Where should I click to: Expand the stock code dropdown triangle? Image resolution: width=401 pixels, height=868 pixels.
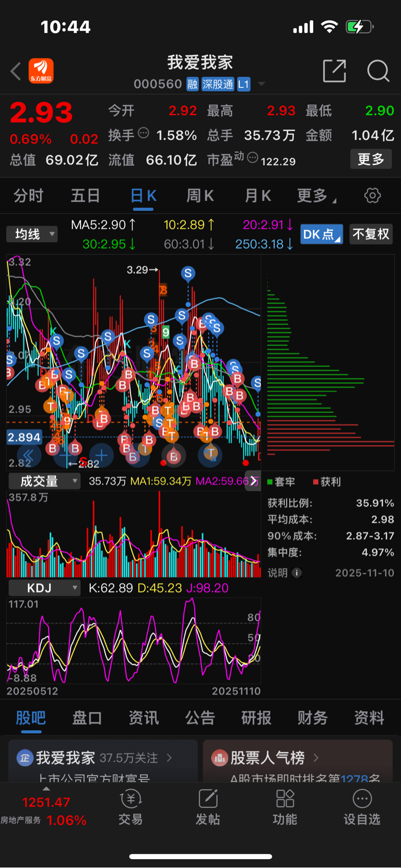pyautogui.click(x=261, y=84)
